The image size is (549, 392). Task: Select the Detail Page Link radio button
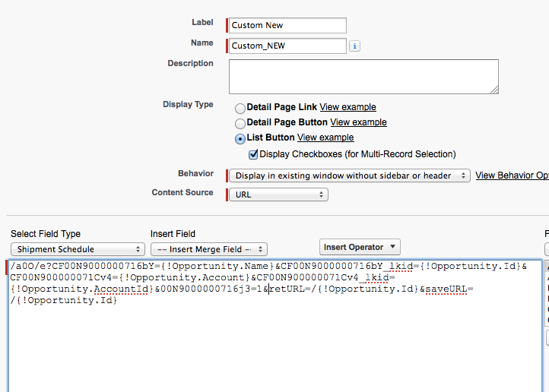coord(240,109)
